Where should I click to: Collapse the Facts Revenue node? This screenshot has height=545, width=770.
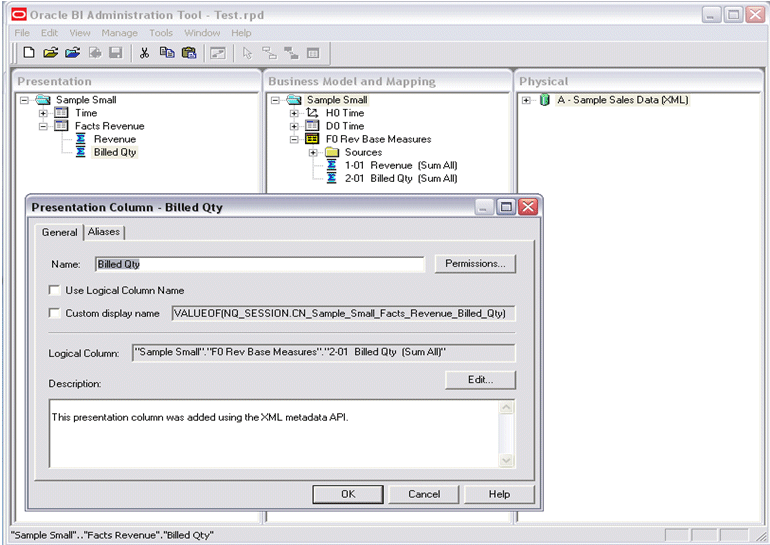click(43, 127)
